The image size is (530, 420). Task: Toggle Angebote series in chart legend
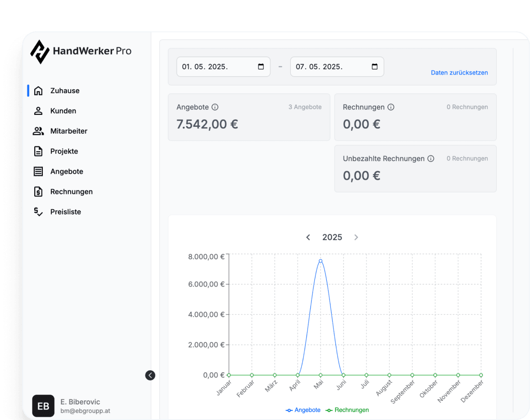click(303, 410)
